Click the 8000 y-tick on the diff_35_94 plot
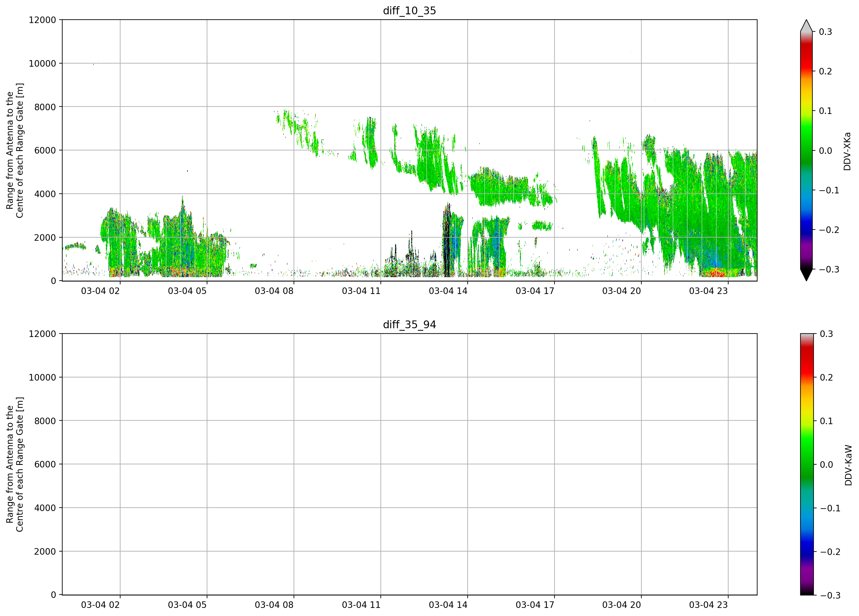The image size is (859, 616). point(45,421)
